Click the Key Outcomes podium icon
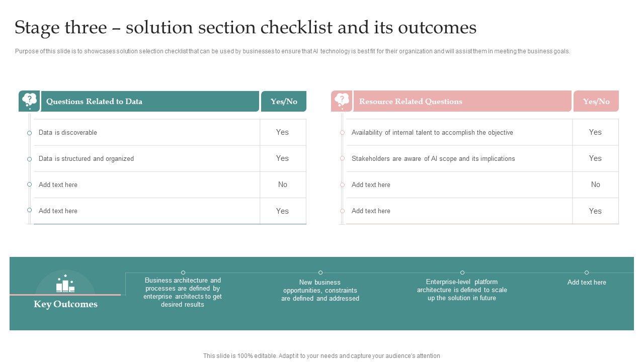Viewport: 644px width, 362px height. (65, 285)
